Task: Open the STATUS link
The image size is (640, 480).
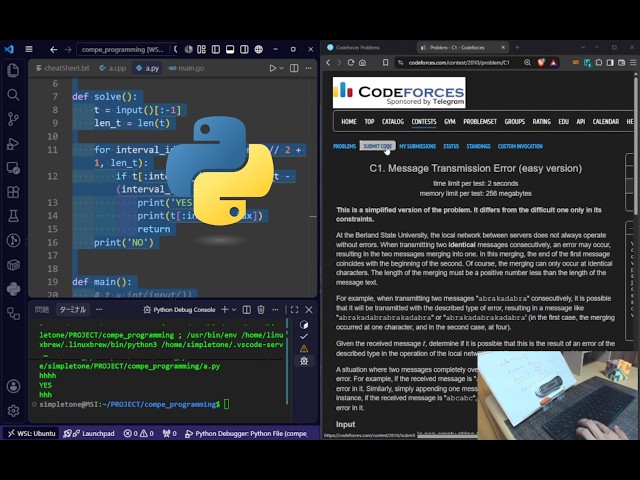Action: tap(451, 146)
